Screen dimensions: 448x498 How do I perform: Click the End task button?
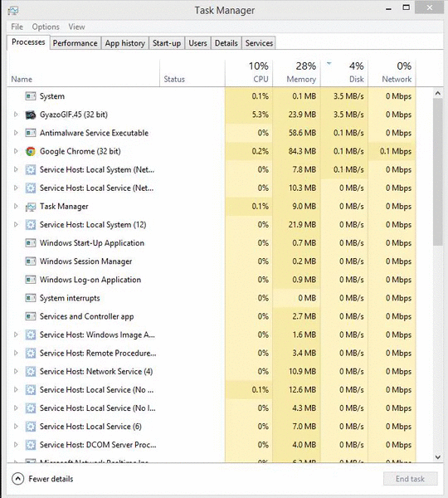410,479
